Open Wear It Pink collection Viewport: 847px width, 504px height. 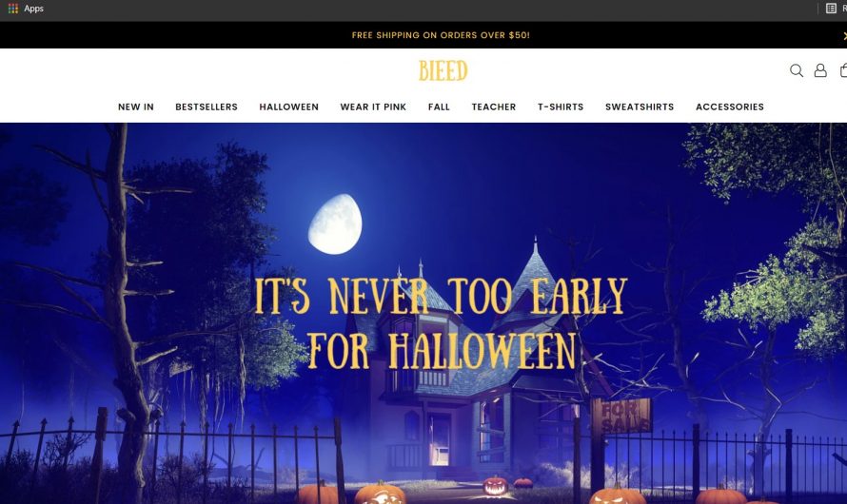pos(373,107)
